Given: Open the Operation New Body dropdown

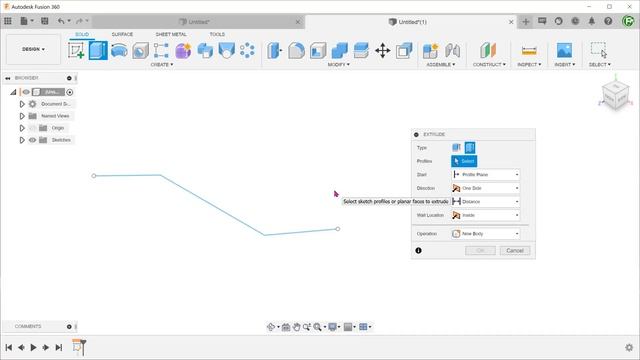Looking at the screenshot, I should (x=486, y=234).
